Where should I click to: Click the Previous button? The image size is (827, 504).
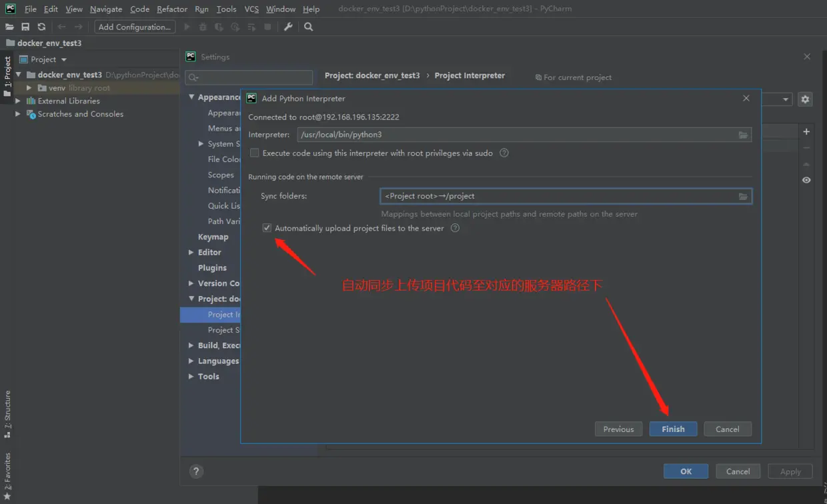tap(618, 429)
